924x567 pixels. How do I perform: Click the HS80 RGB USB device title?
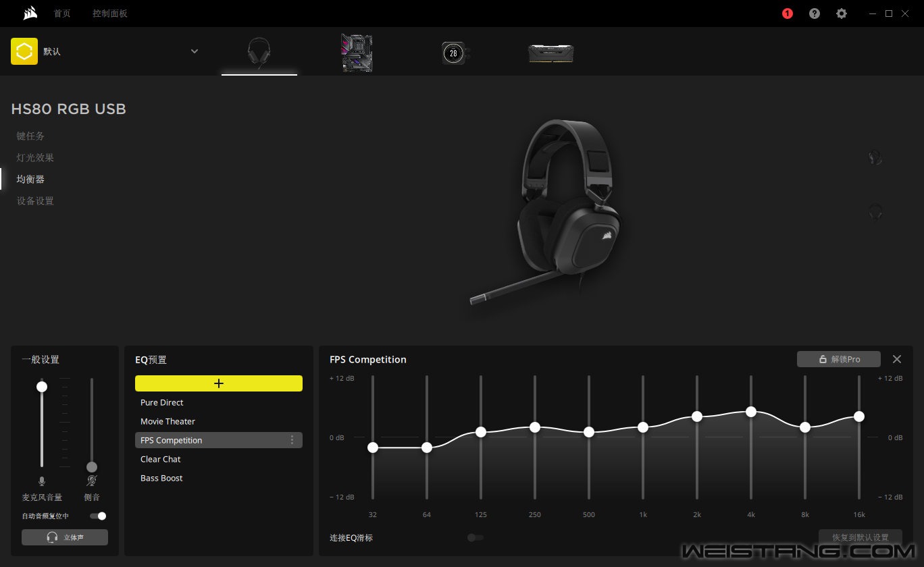(x=69, y=109)
